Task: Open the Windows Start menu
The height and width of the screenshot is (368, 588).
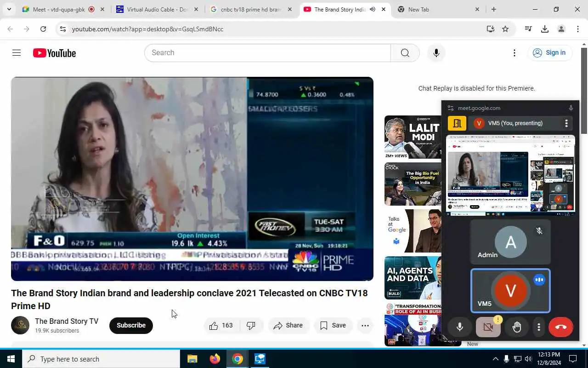Action: tap(11, 359)
